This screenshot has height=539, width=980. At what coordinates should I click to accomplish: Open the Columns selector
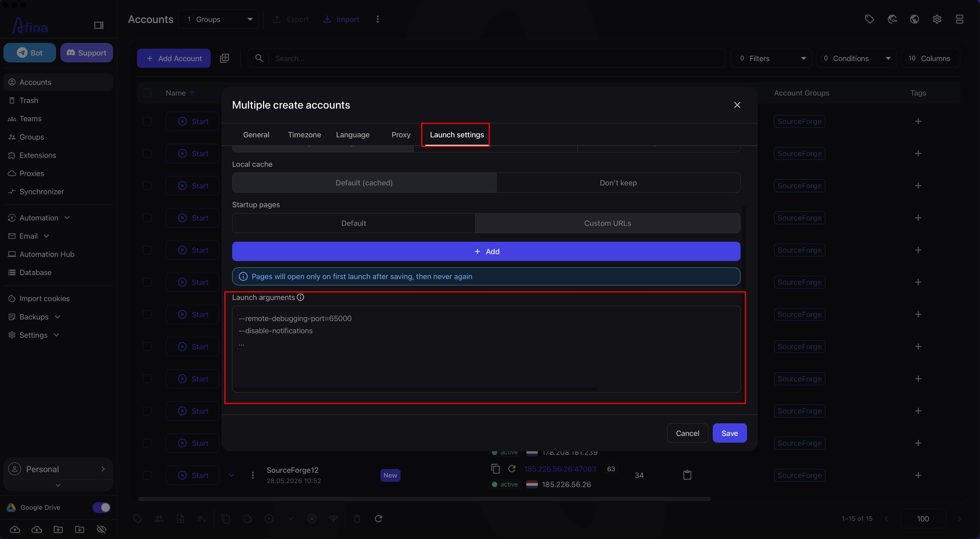930,59
